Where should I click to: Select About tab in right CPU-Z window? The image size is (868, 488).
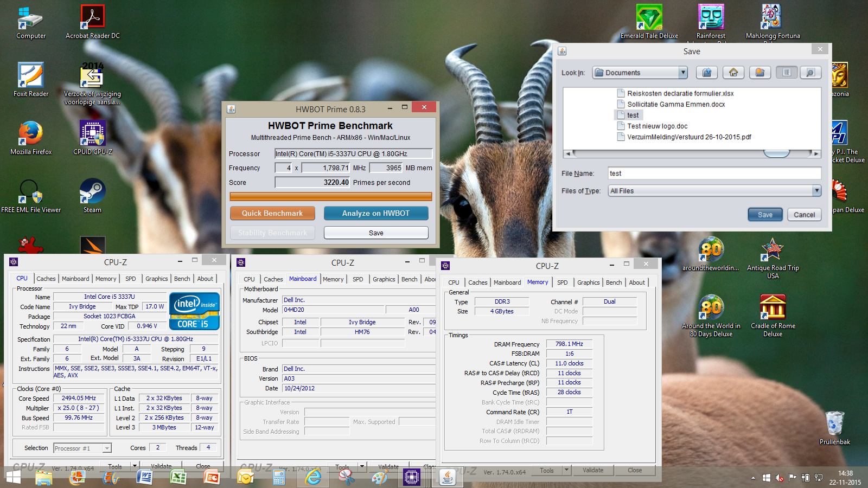(x=637, y=282)
